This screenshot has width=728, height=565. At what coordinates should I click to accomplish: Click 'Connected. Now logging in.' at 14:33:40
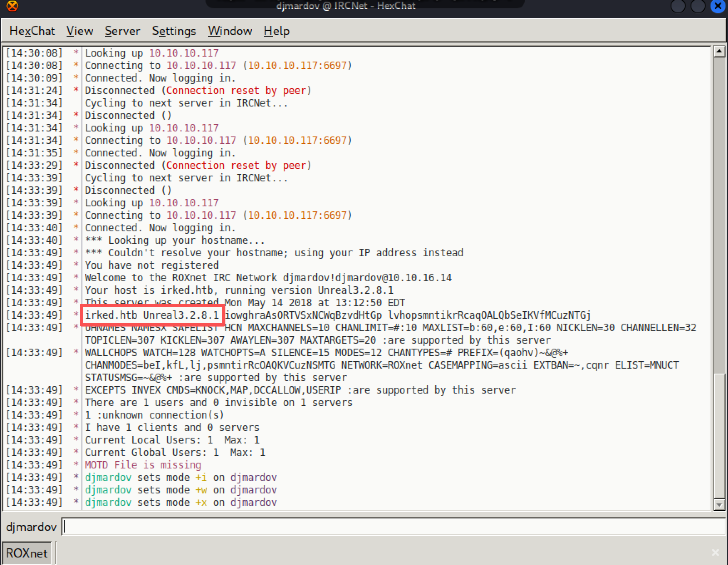click(x=160, y=228)
